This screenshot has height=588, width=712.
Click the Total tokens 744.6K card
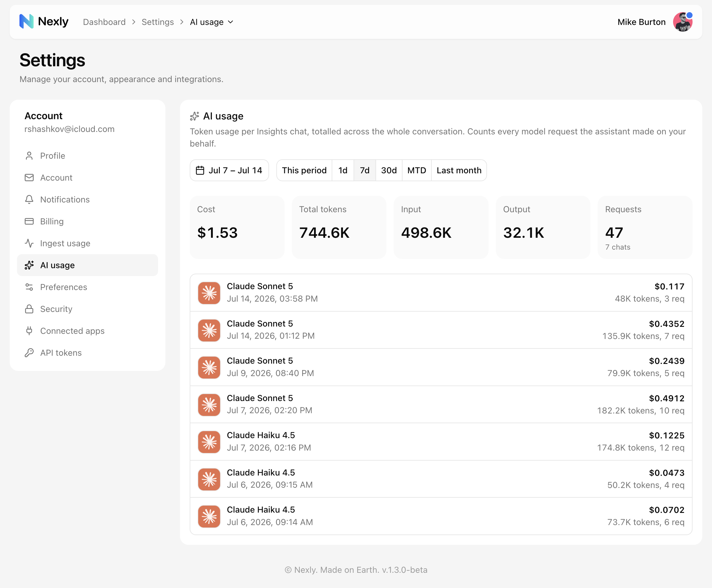coord(339,227)
